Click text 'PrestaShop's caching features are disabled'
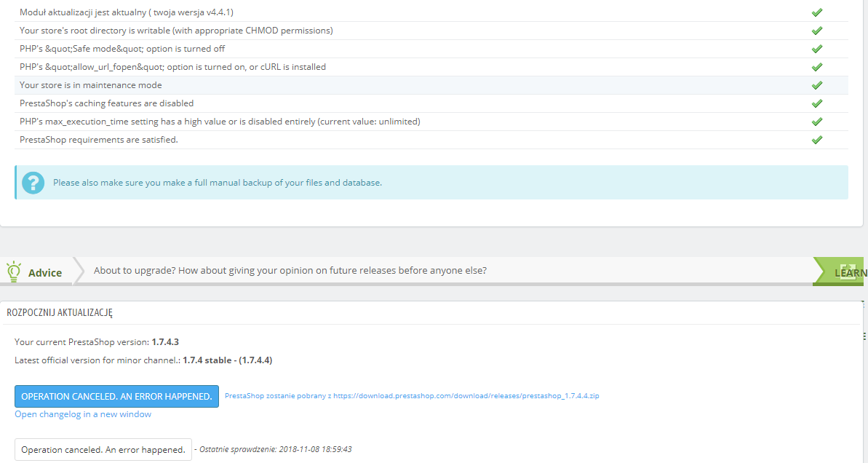 [106, 103]
